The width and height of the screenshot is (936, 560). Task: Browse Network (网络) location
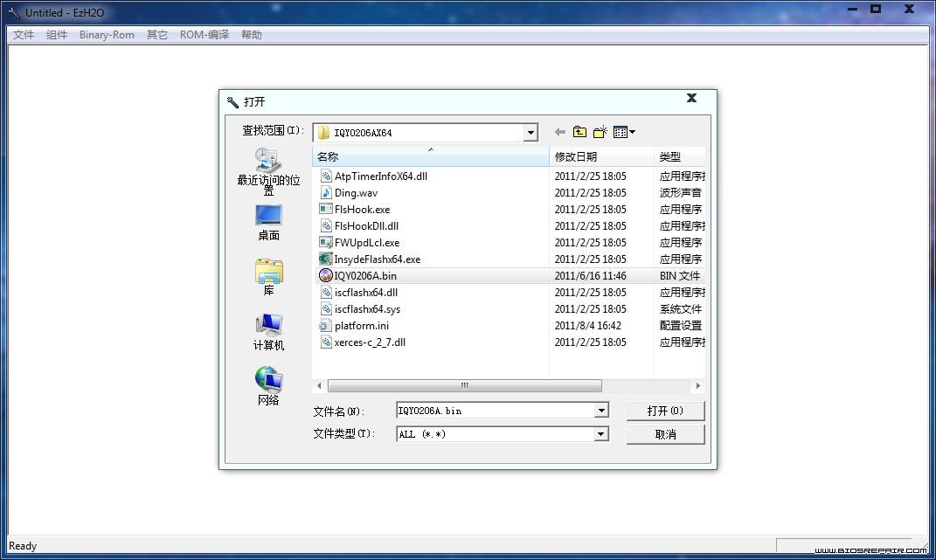268,386
